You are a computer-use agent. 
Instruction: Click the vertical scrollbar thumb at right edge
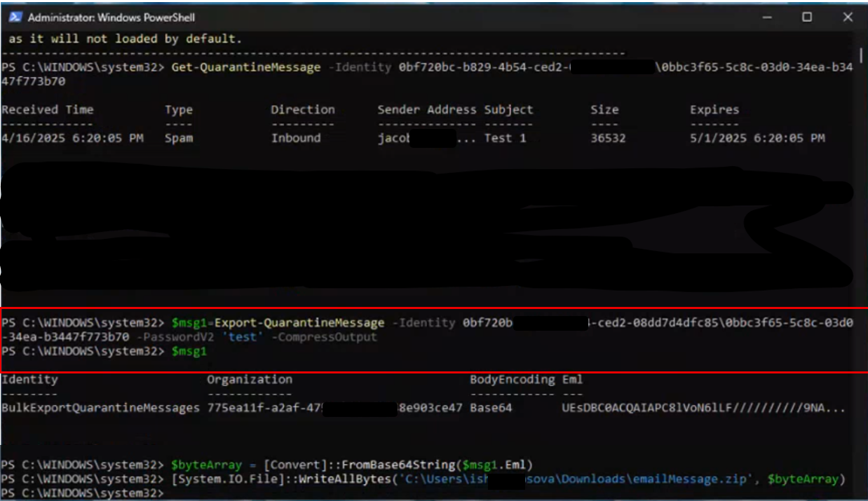click(862, 56)
